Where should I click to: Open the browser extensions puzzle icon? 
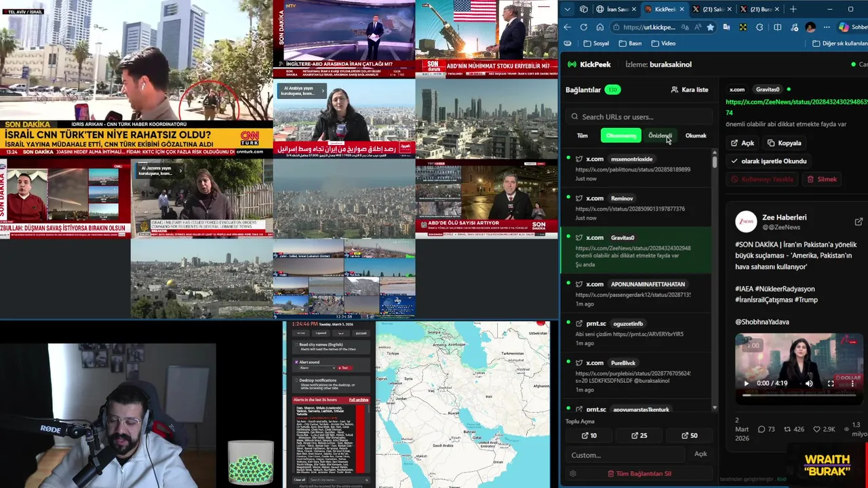tap(759, 27)
